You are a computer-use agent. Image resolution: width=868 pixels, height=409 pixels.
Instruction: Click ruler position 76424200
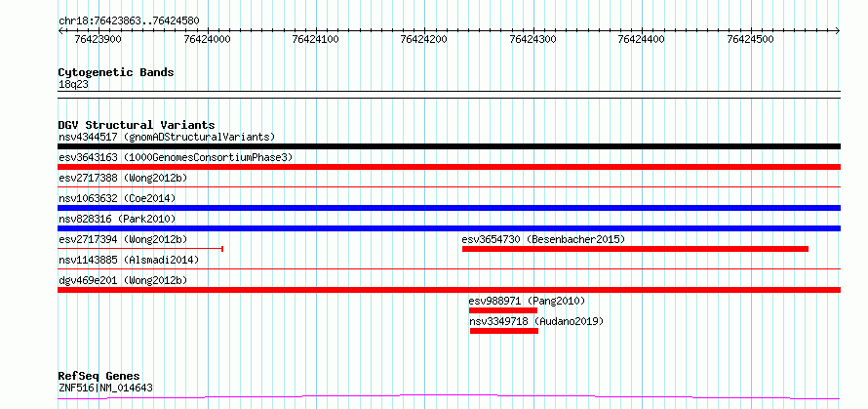pyautogui.click(x=424, y=39)
